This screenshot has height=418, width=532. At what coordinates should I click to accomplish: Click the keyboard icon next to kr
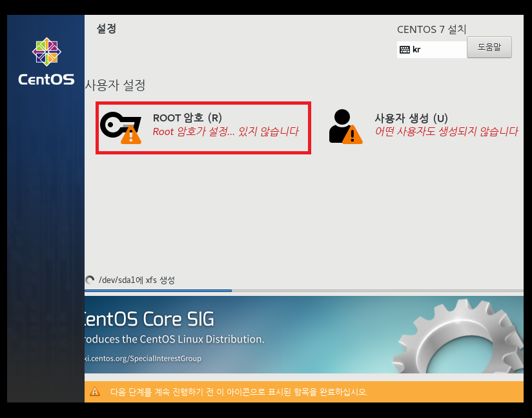tap(404, 50)
